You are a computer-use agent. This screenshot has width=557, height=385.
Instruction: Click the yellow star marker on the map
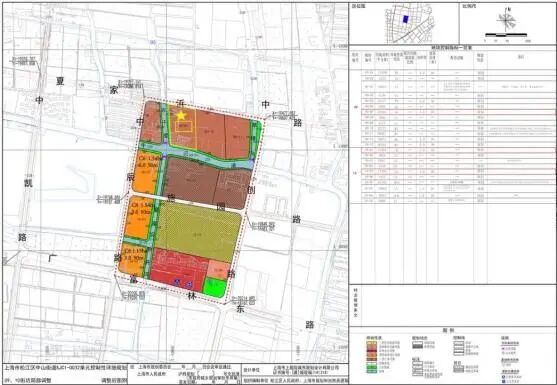click(x=181, y=115)
